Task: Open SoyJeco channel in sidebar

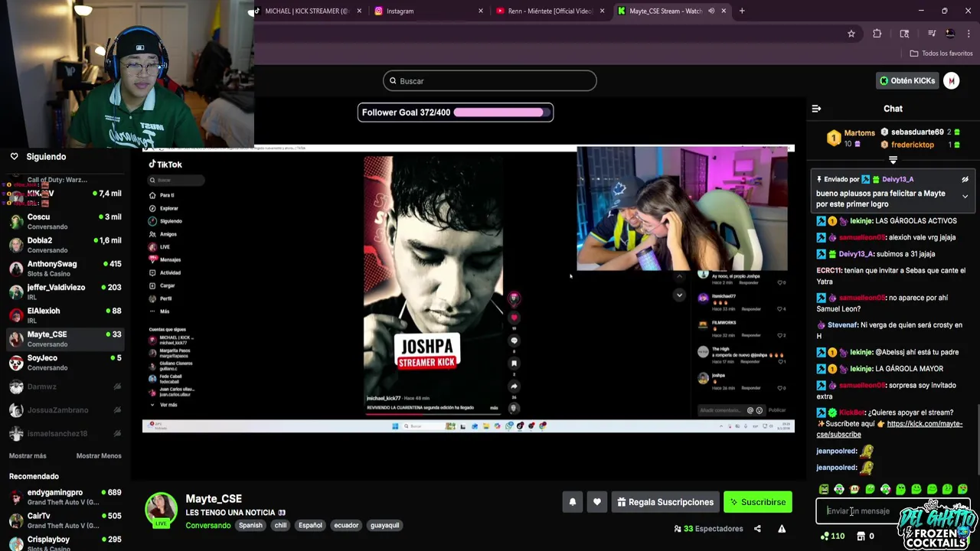Action: point(65,362)
